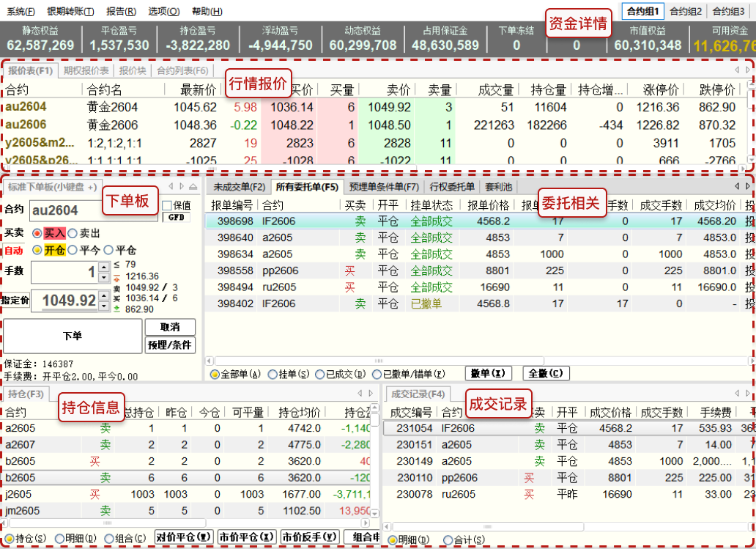Viewport: 756px width, 549px height.
Task: Select the 平今 close-today radio option
Action: point(73,250)
